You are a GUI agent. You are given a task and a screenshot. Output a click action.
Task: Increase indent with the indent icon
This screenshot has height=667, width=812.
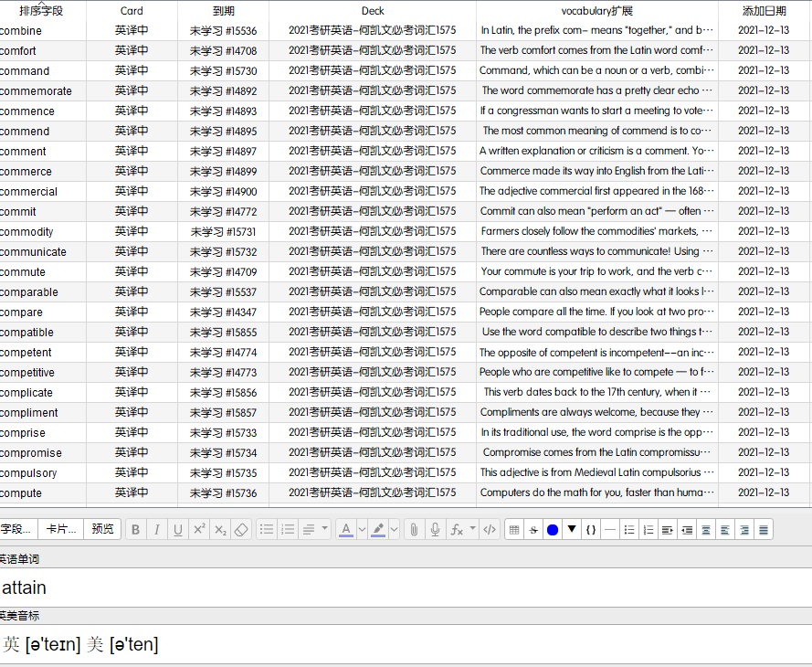click(668, 529)
